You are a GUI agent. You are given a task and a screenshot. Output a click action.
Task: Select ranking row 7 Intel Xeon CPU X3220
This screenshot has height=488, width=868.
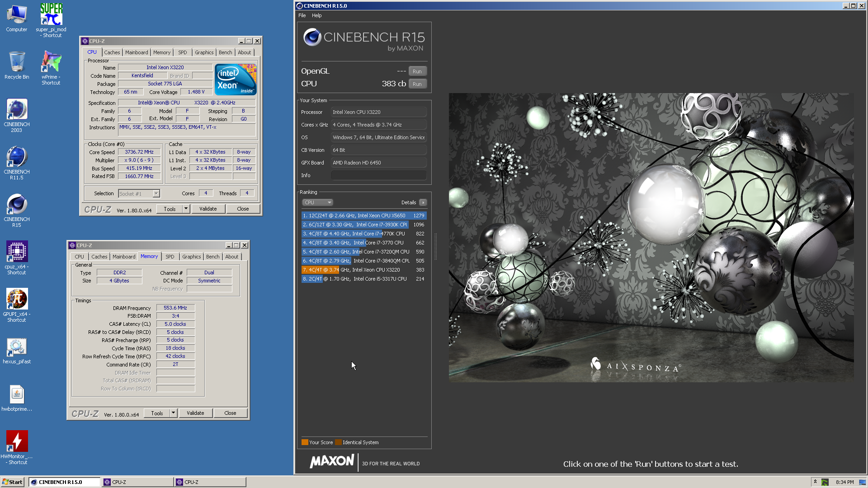(x=364, y=270)
